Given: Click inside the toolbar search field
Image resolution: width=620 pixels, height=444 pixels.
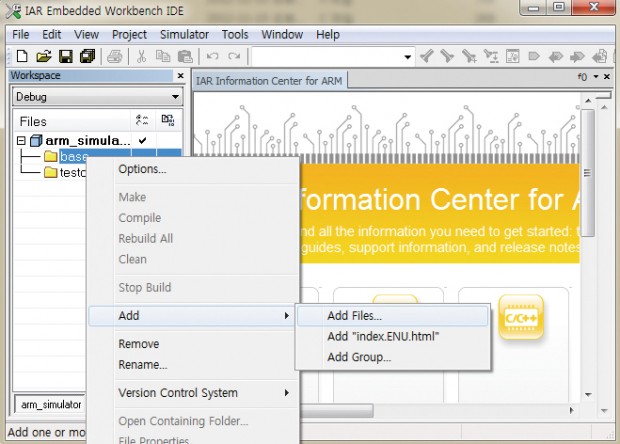Looking at the screenshot, I should coord(327,57).
